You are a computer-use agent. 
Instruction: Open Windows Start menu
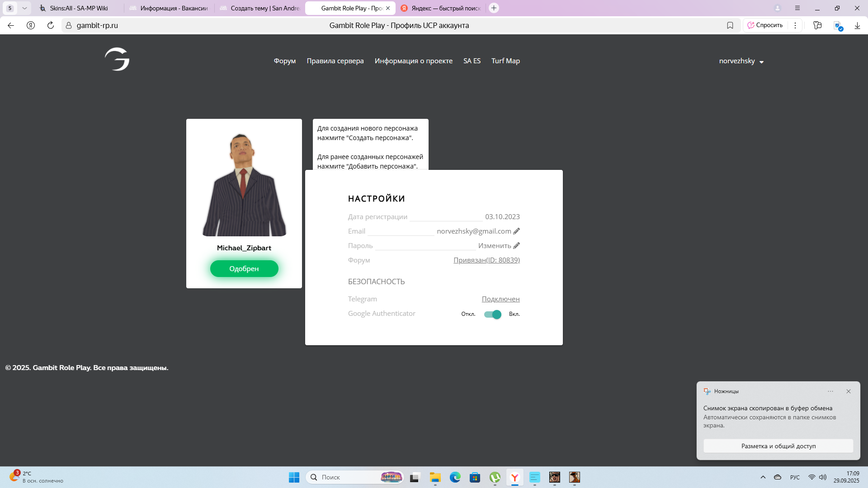pyautogui.click(x=294, y=477)
